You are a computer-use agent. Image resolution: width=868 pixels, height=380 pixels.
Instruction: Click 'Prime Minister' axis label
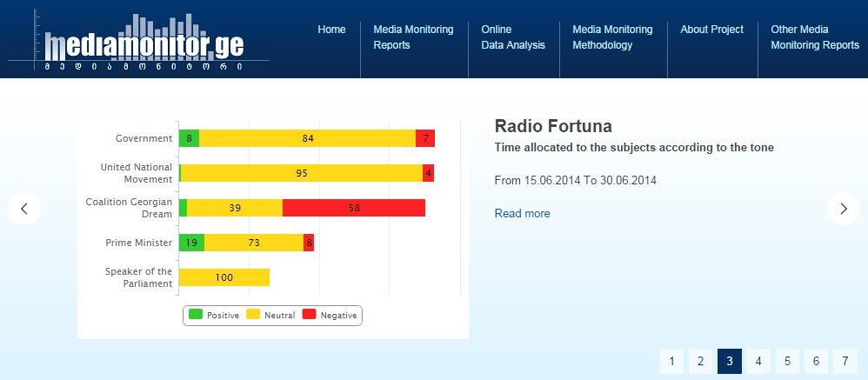coord(139,243)
